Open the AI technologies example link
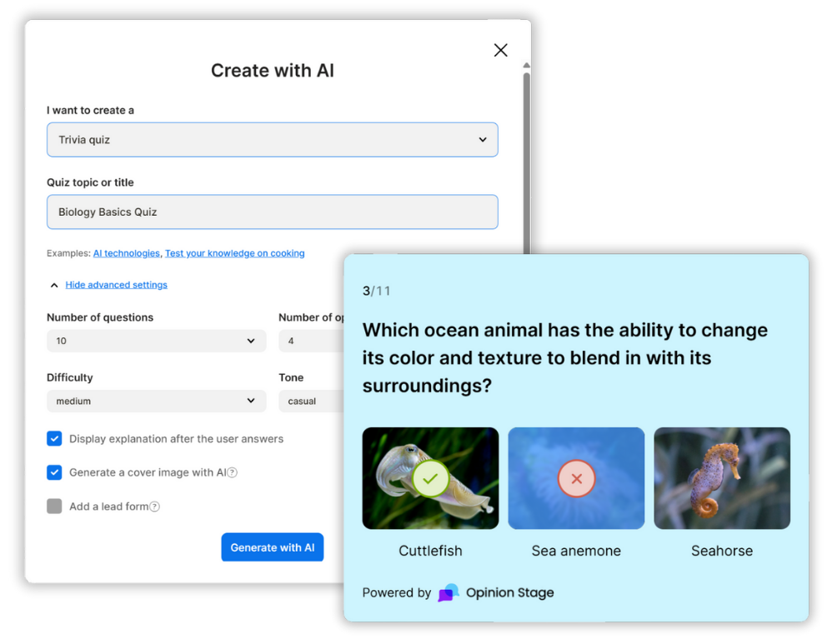Screen dimensions: 832x644 126,253
